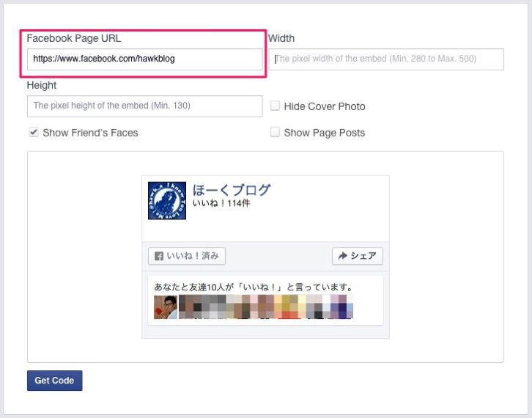
Task: Click the いいね!114件 like count text
Action: point(221,203)
